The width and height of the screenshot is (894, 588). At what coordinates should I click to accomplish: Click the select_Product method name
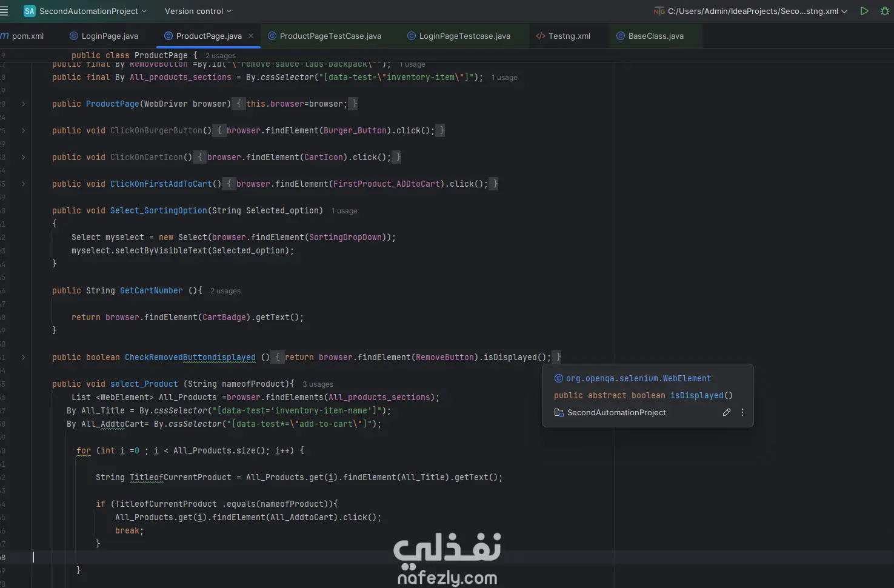(x=144, y=384)
